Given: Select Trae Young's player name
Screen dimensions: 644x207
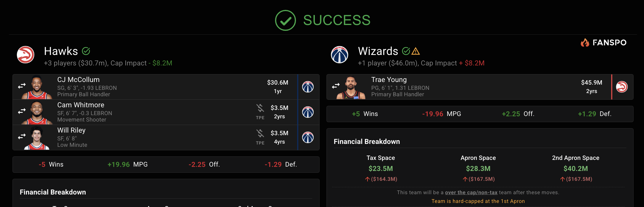Looking at the screenshot, I should pyautogui.click(x=389, y=80).
